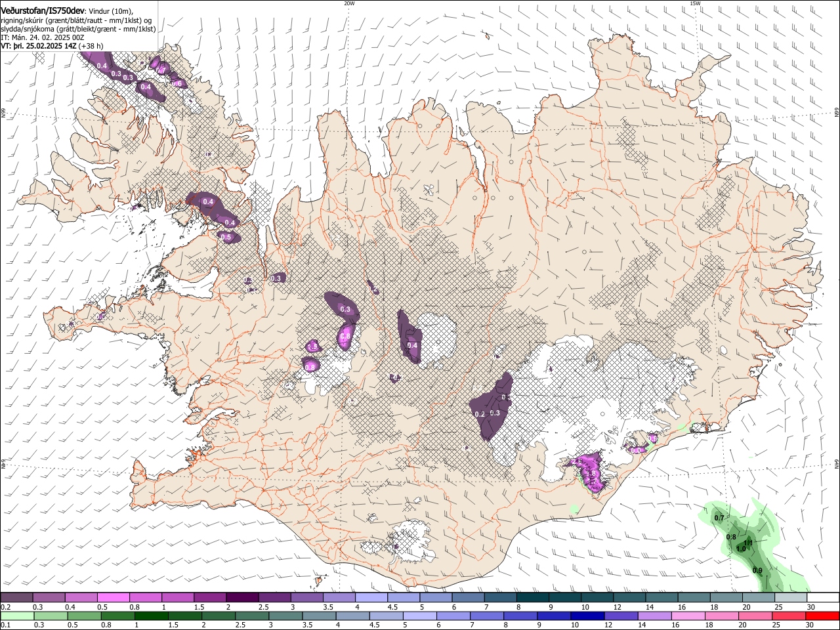Select the upper legend swatch labeled 0.8

(x=145, y=597)
